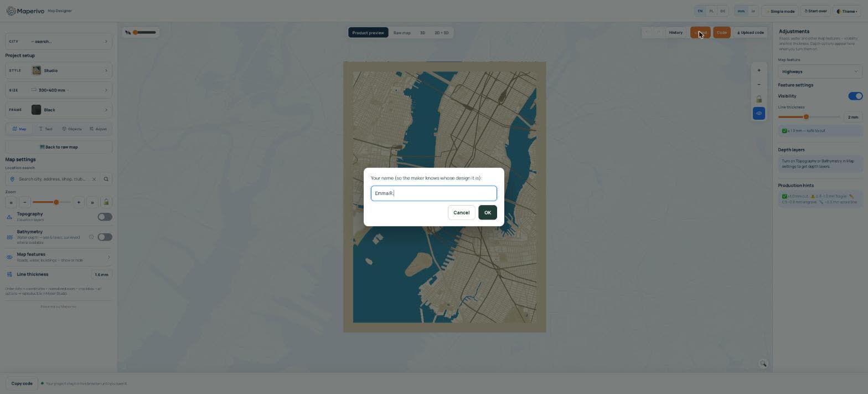Click zoom far-in double-right arrow
868x394 pixels.
(x=92, y=202)
